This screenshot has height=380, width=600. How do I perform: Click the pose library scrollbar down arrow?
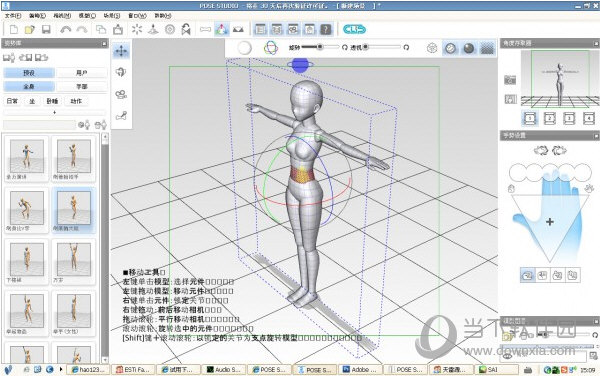(x=105, y=360)
